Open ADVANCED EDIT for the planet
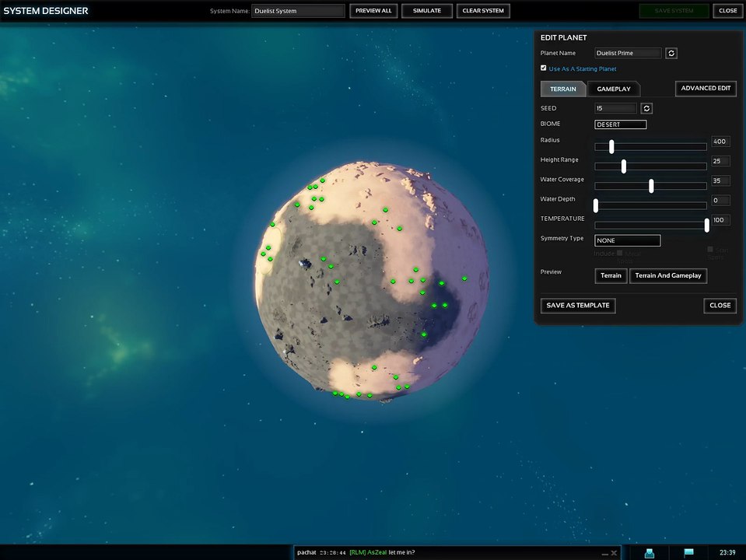This screenshot has height=560, width=746. click(x=706, y=88)
